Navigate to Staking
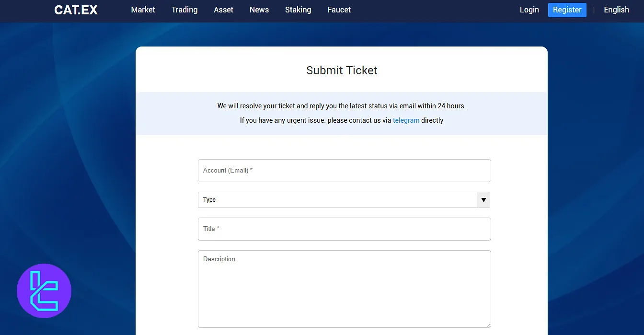Image resolution: width=644 pixels, height=335 pixels. (x=298, y=10)
